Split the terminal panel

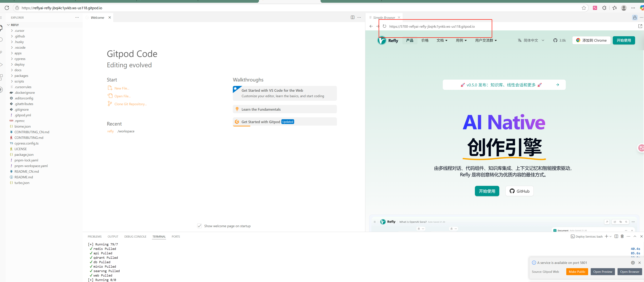click(616, 237)
